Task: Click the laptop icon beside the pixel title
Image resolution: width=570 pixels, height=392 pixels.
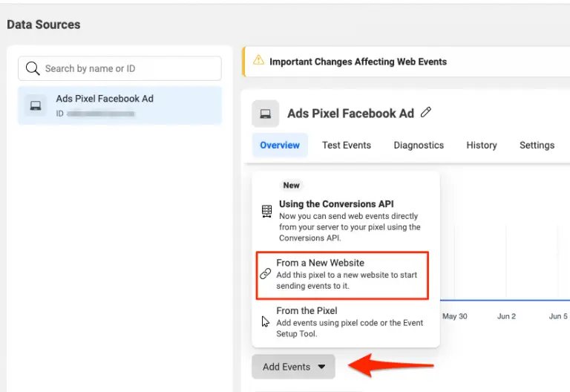Action: pos(266,114)
